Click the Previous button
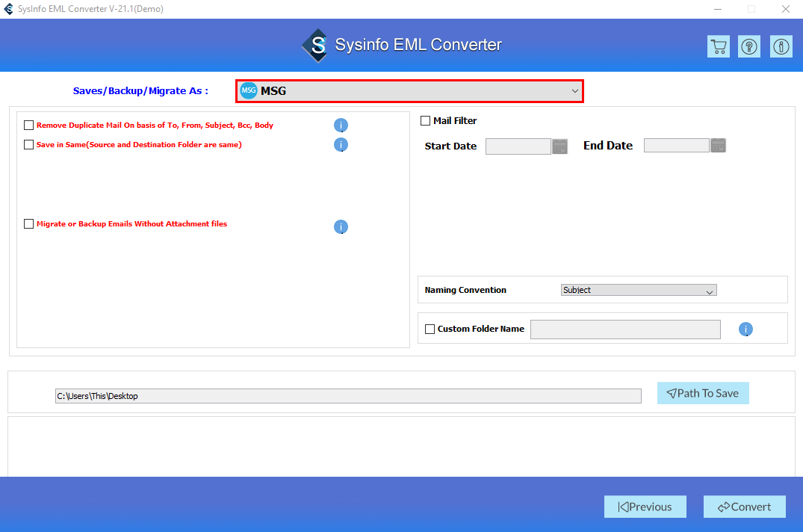Image resolution: width=803 pixels, height=532 pixels. pos(645,506)
